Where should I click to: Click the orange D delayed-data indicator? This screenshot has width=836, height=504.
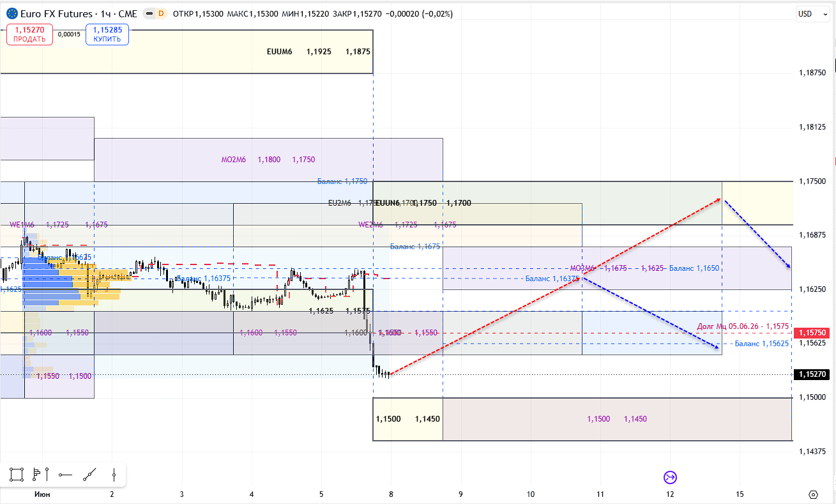pos(160,13)
